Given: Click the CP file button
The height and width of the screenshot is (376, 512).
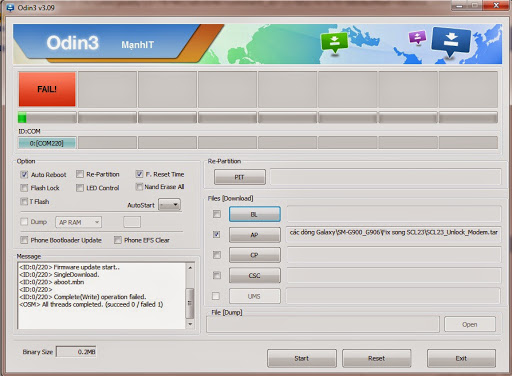Looking at the screenshot, I should click(x=255, y=255).
